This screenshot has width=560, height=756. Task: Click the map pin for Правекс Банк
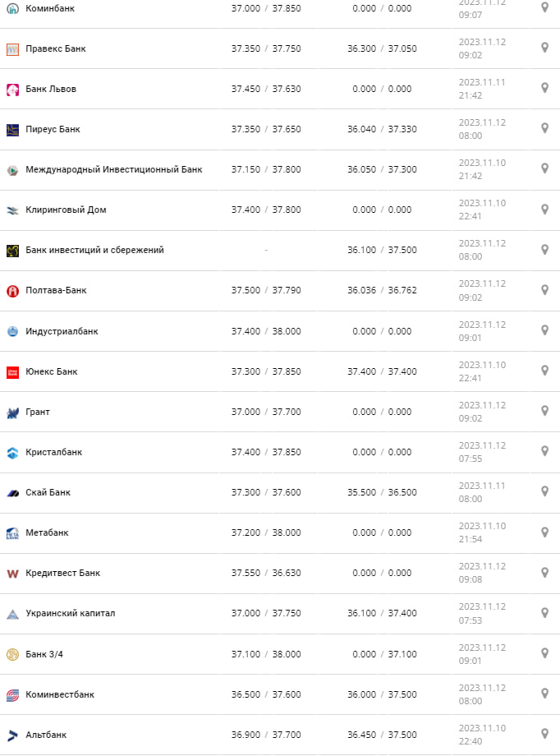coord(544,48)
